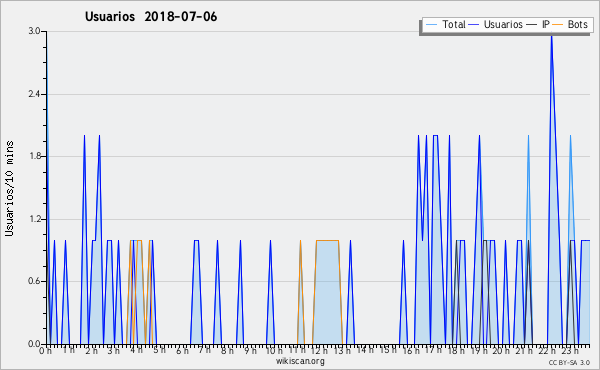This screenshot has width=600, height=370.
Task: Click the orange Bots plateau near 12 h
Action: (328, 241)
